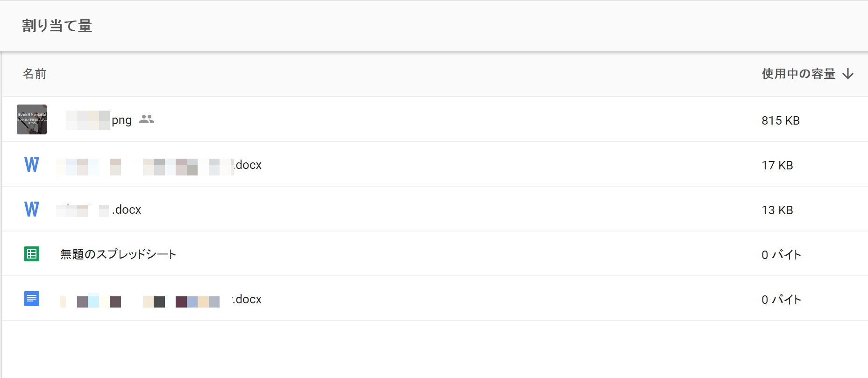Screen dimensions: 868x378
Task: Toggle sort order with the down arrow
Action: pos(848,74)
